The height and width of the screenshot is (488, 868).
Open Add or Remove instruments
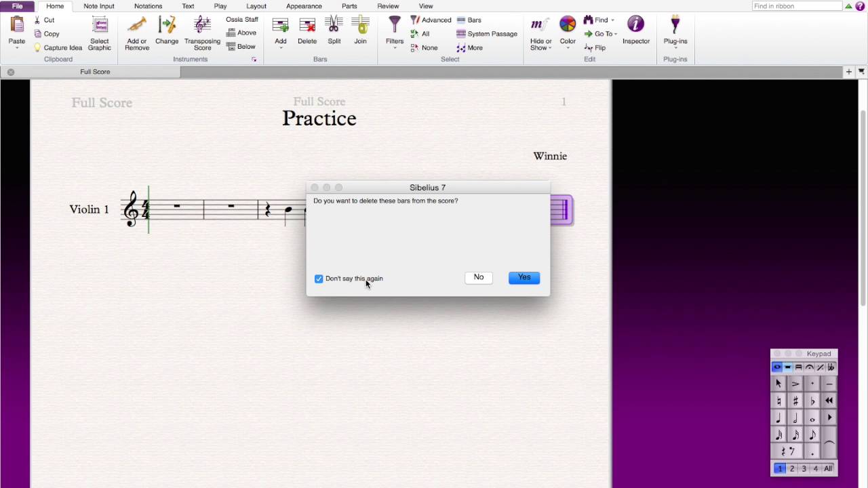[137, 33]
